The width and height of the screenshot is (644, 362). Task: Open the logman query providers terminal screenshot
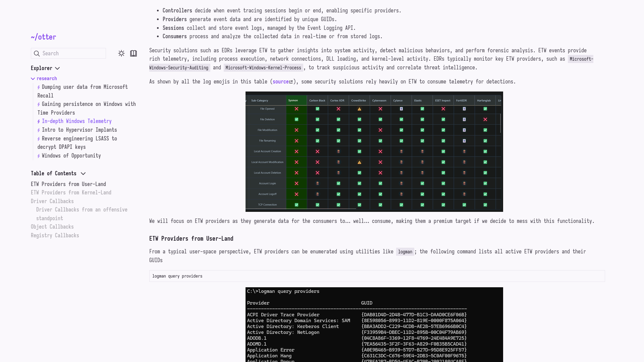(374, 324)
